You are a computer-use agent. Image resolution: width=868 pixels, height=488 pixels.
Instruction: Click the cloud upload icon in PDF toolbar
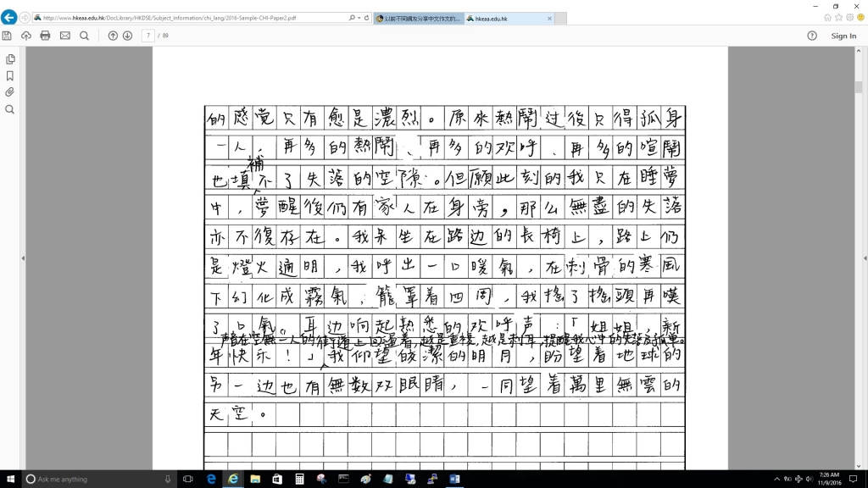(x=26, y=36)
